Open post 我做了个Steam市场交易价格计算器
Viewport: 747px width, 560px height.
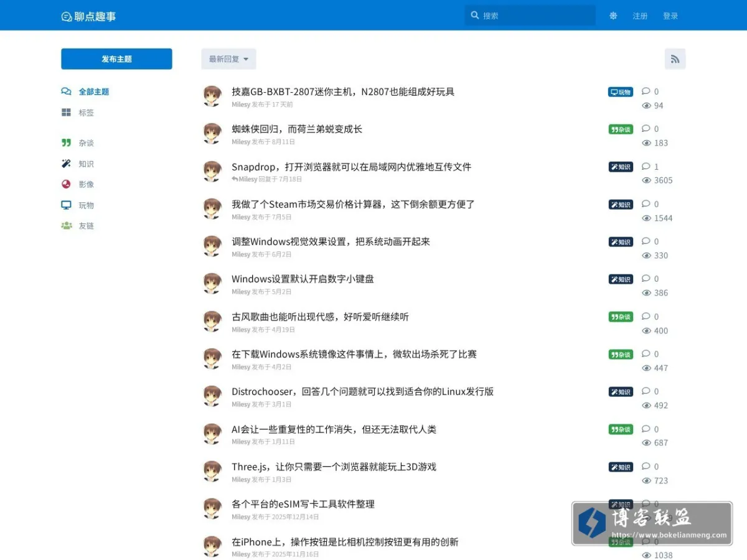(x=354, y=204)
